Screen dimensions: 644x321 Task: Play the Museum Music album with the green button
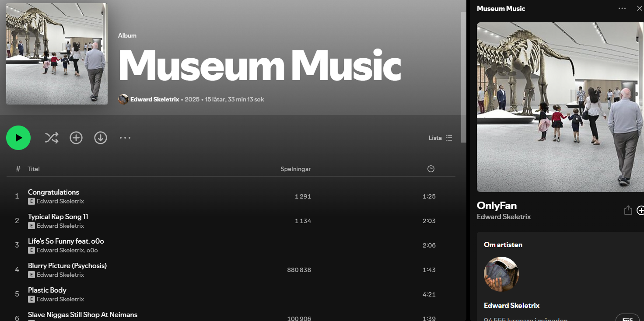[18, 138]
